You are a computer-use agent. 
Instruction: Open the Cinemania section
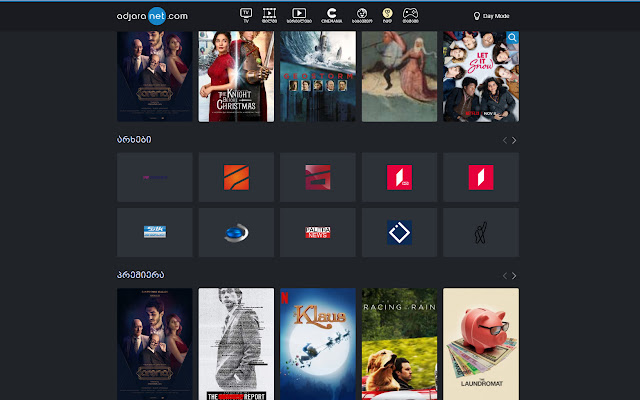point(331,16)
